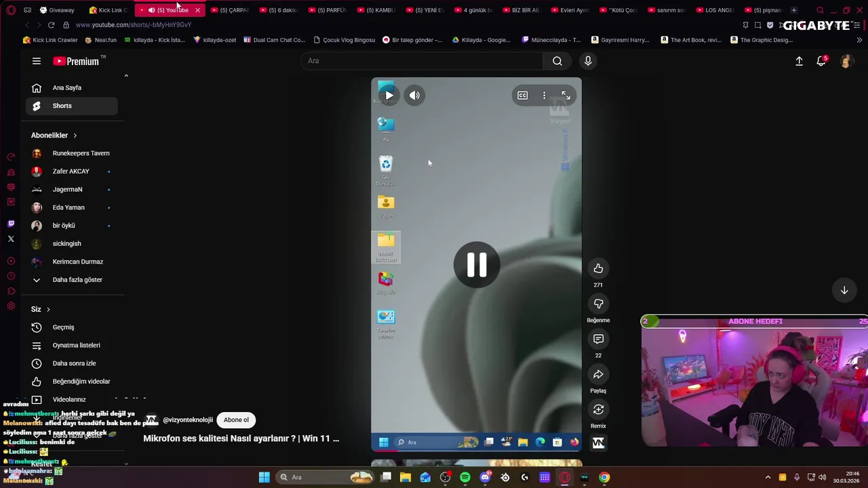Open Spotify from the taskbar
Image resolution: width=868 pixels, height=488 pixels.
465,477
